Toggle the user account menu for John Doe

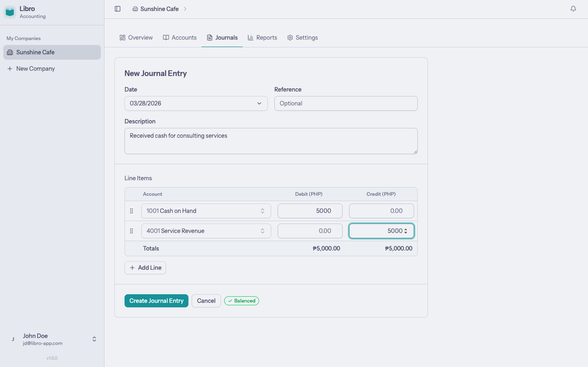point(94,339)
